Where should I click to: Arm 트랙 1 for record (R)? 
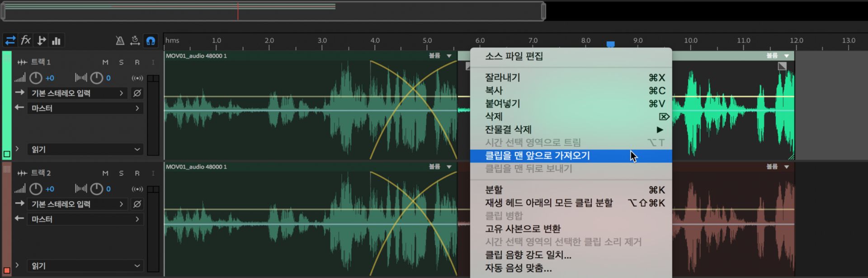(x=137, y=62)
